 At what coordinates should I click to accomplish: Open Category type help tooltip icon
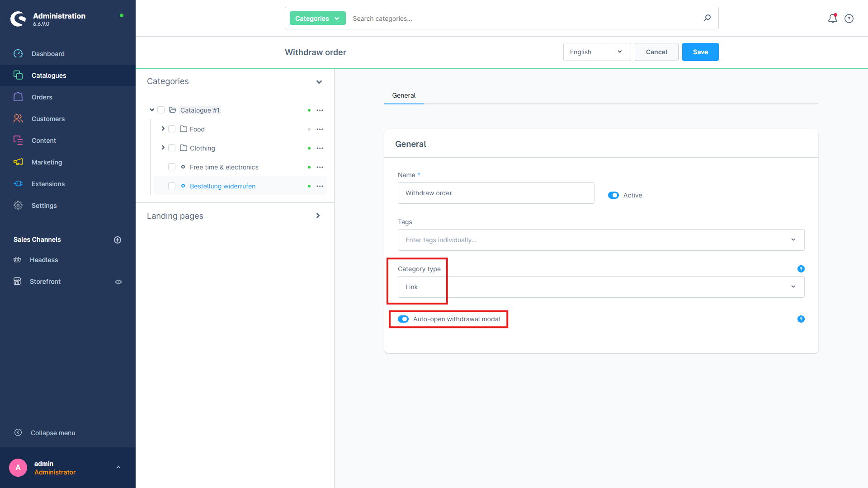801,269
